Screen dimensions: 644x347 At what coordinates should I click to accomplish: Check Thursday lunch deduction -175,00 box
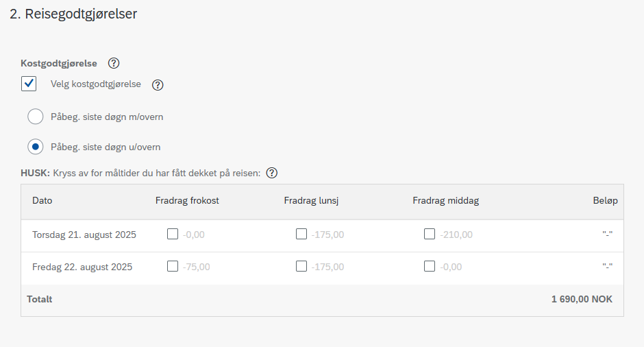(x=301, y=234)
